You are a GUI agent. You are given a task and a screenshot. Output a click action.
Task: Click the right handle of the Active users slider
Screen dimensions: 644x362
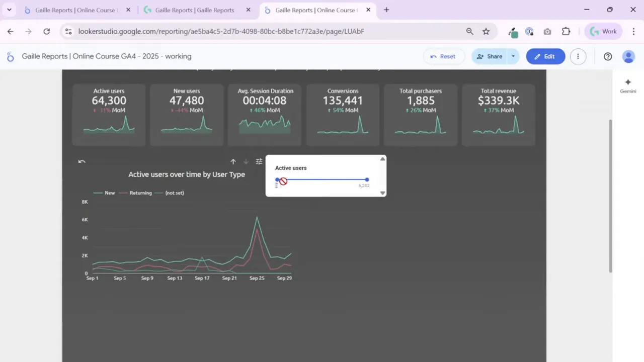[367, 180]
